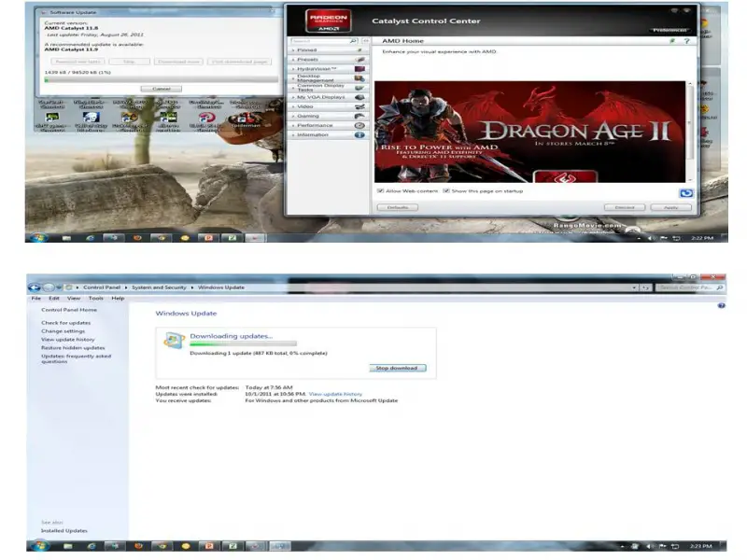
Task: Click the Apply button in Catalyst Control Center
Action: pos(670,207)
